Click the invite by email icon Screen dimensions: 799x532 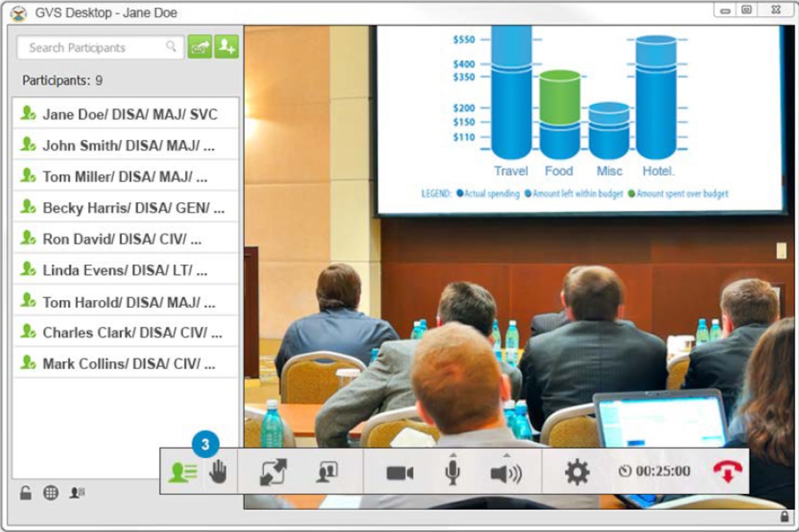tap(199, 47)
